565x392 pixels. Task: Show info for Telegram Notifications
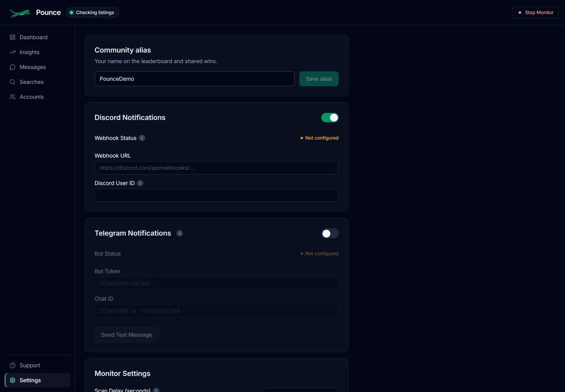[x=180, y=233]
